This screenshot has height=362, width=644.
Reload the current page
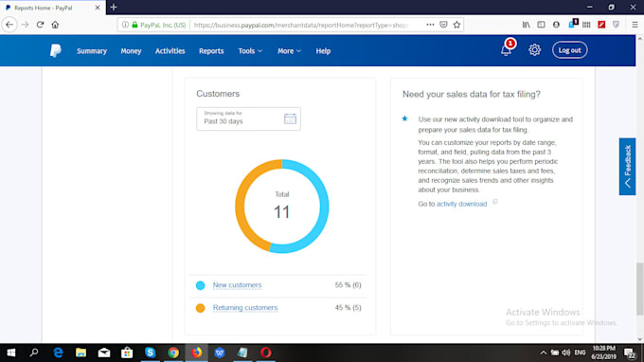pos(40,25)
